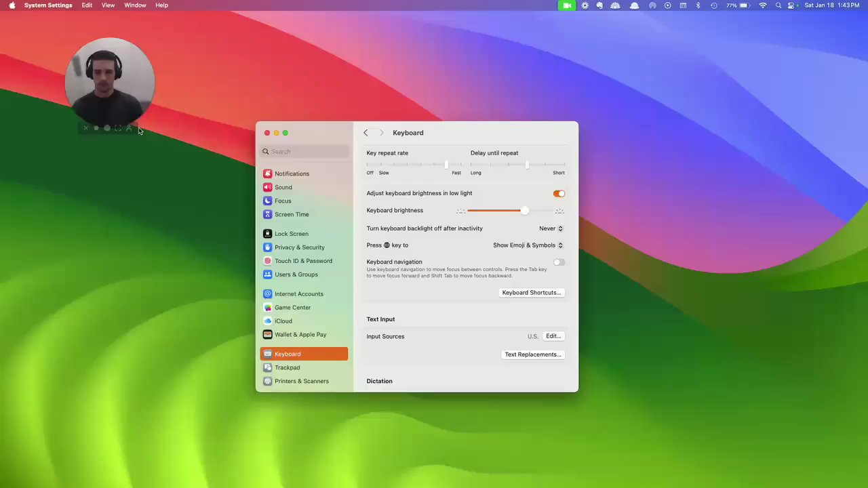Select the Touch ID & Password fingerprint icon

pos(268,261)
